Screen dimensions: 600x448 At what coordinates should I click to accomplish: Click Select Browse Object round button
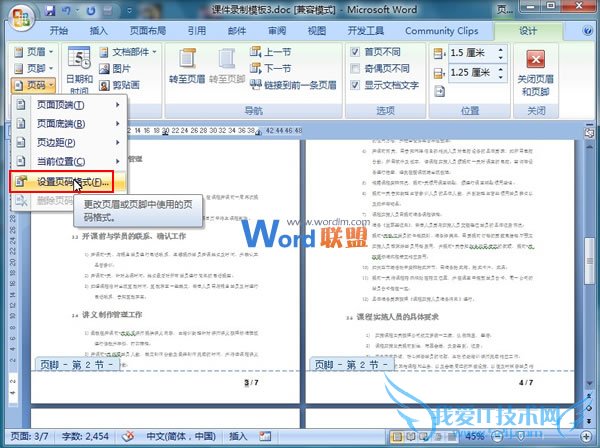coord(589,409)
